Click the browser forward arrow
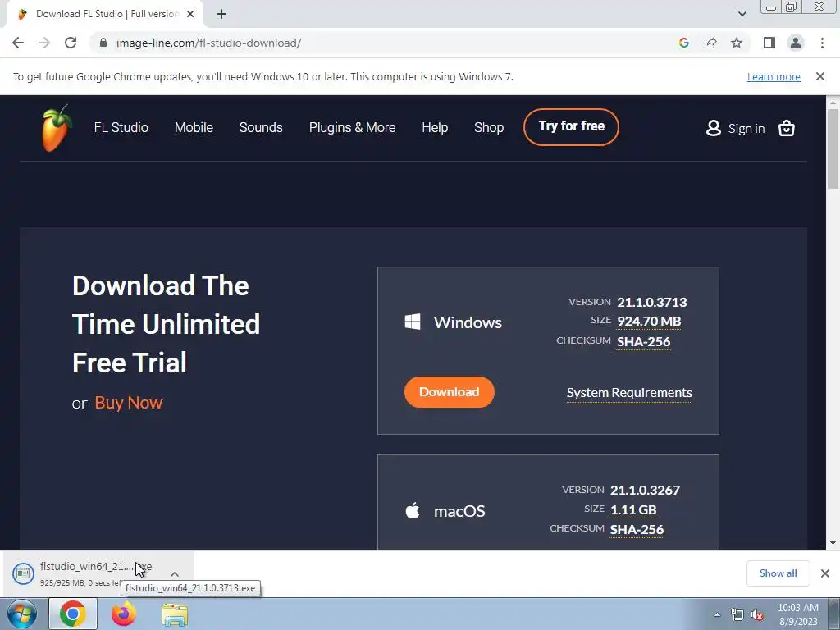 [x=44, y=43]
